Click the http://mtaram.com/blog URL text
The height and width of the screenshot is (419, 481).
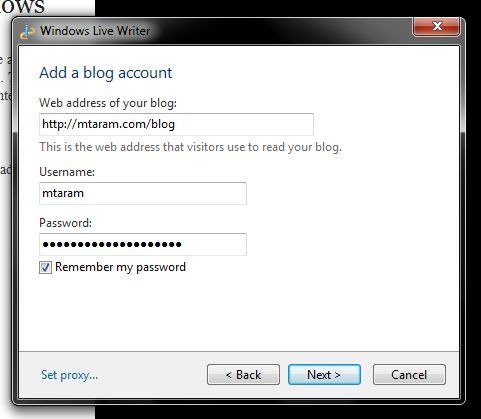pyautogui.click(x=109, y=124)
